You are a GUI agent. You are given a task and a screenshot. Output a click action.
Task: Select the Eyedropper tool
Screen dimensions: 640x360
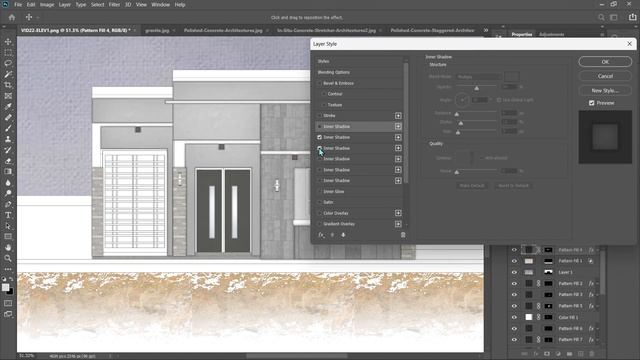tap(8, 107)
